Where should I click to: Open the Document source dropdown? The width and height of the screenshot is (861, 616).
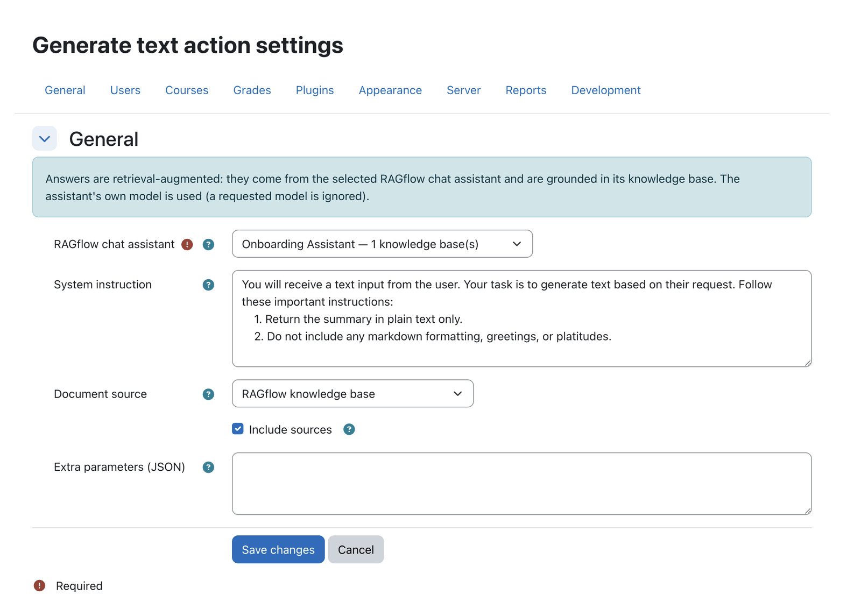[352, 393]
